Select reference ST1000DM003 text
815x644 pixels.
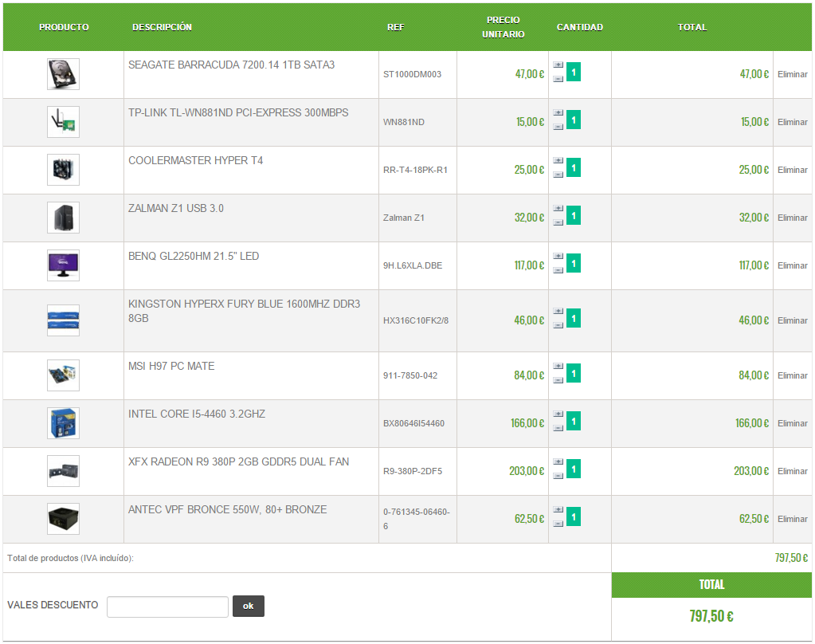point(412,74)
